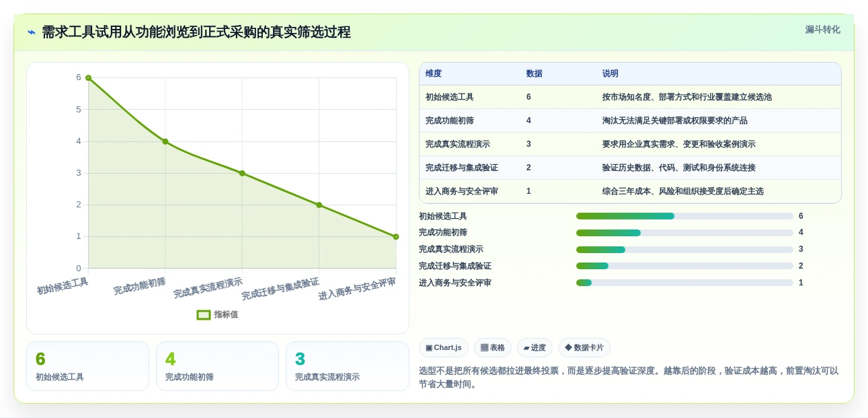Click the 初始候选工具 progress bar
The width and height of the screenshot is (868, 418).
(x=684, y=216)
